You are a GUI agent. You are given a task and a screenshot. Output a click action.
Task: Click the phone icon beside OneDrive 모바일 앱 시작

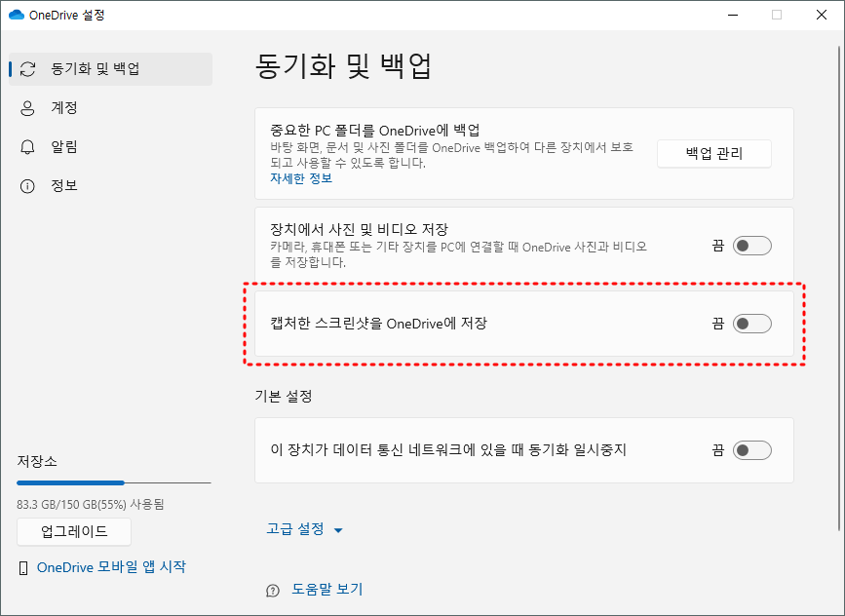tap(23, 567)
